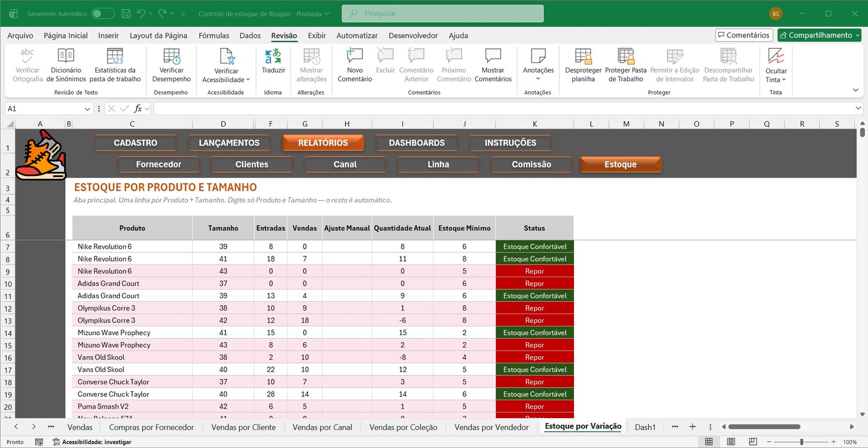Insert a Novo Comentário
The width and height of the screenshot is (868, 448).
[355, 65]
